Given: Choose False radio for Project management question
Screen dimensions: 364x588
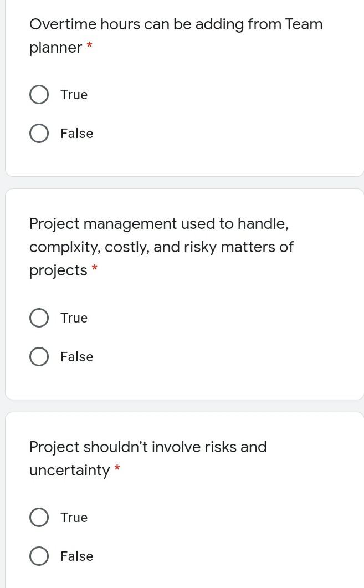Looking at the screenshot, I should [x=39, y=357].
